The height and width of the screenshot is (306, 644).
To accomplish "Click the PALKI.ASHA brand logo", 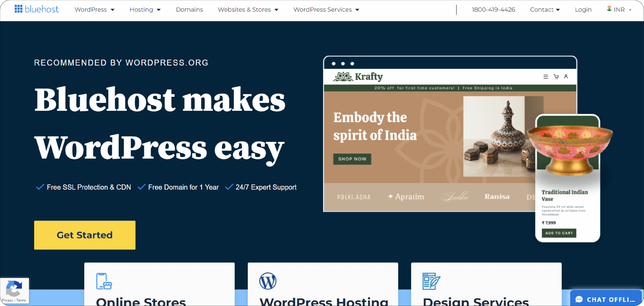I will pos(353,197).
